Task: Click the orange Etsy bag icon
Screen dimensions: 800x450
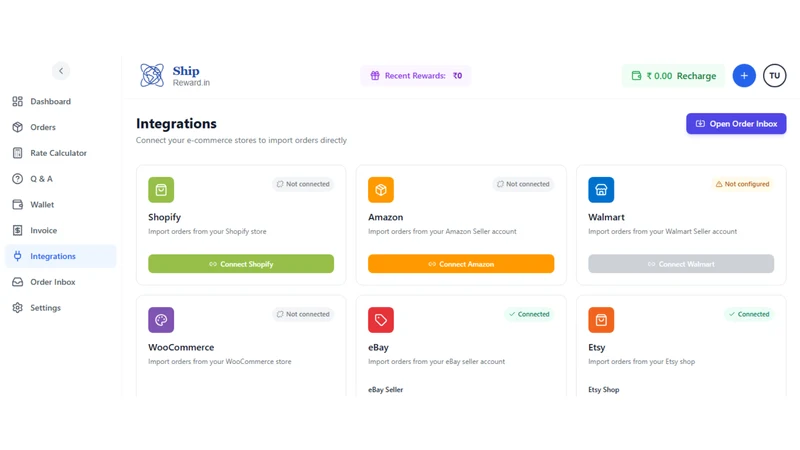Action: [x=601, y=320]
